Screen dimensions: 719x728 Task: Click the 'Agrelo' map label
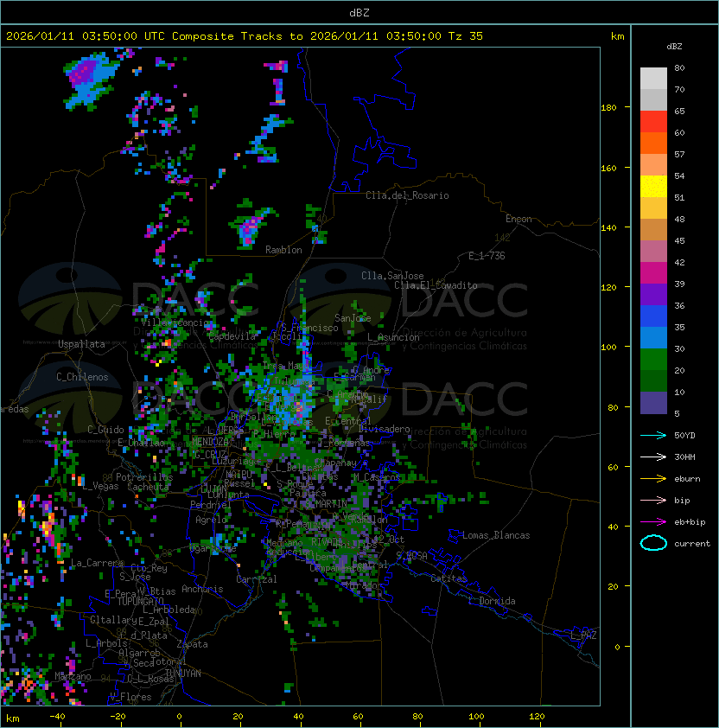211,520
